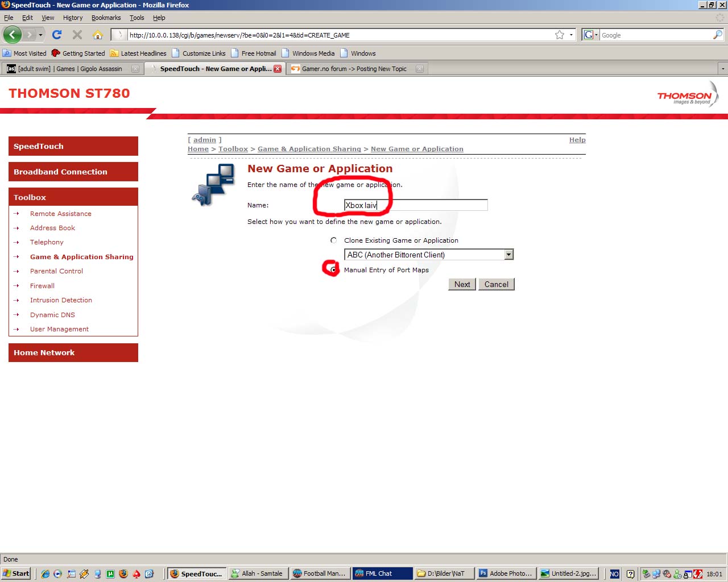
Task: Click the Thomson images & beyond logo
Action: click(x=688, y=94)
